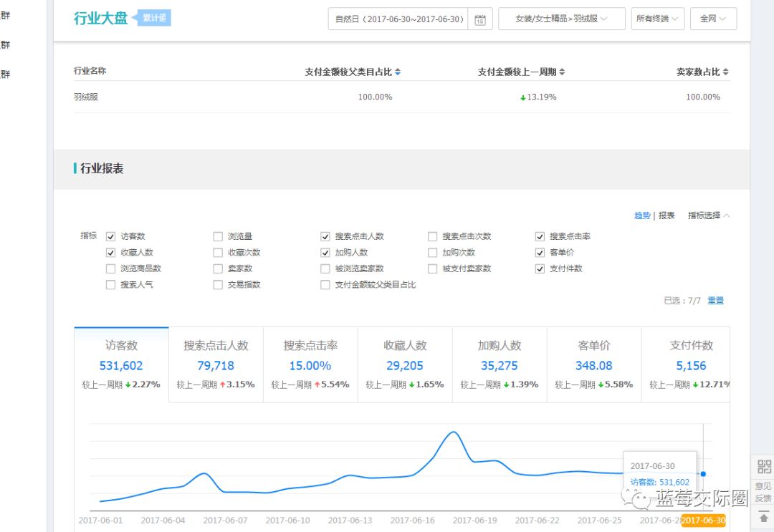Screen dimensions: 774x532
Task: Open the 所有终端 dropdown
Action: click(x=657, y=19)
